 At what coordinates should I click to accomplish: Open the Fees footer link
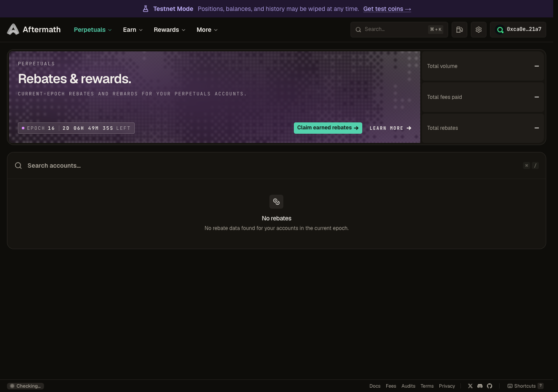(x=391, y=386)
